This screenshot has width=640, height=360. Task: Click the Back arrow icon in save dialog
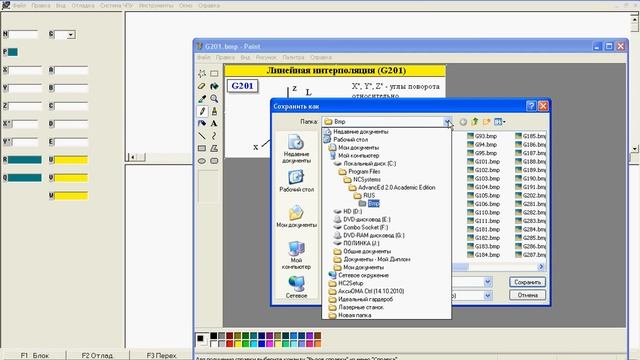pos(463,122)
